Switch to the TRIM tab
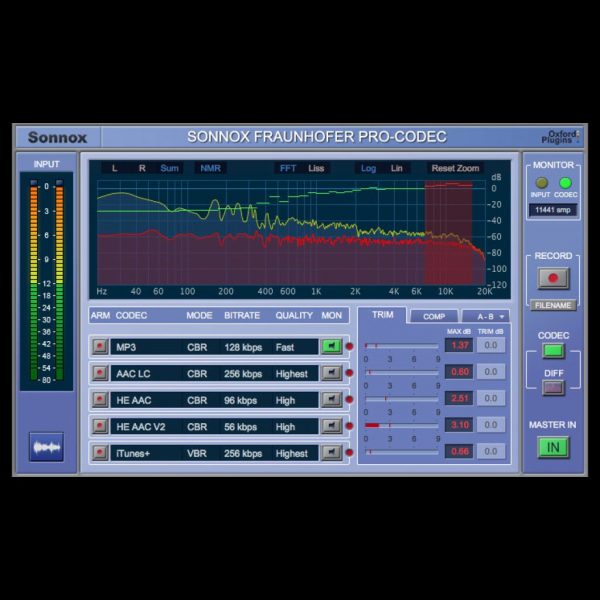Image resolution: width=600 pixels, height=600 pixels. 383,315
